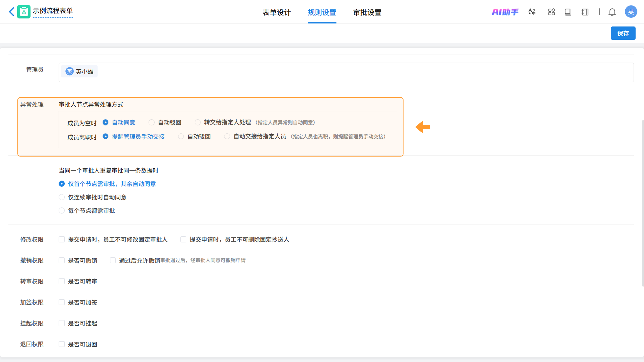644x362 pixels.
Task: Click the translate language icon
Action: pyautogui.click(x=532, y=12)
